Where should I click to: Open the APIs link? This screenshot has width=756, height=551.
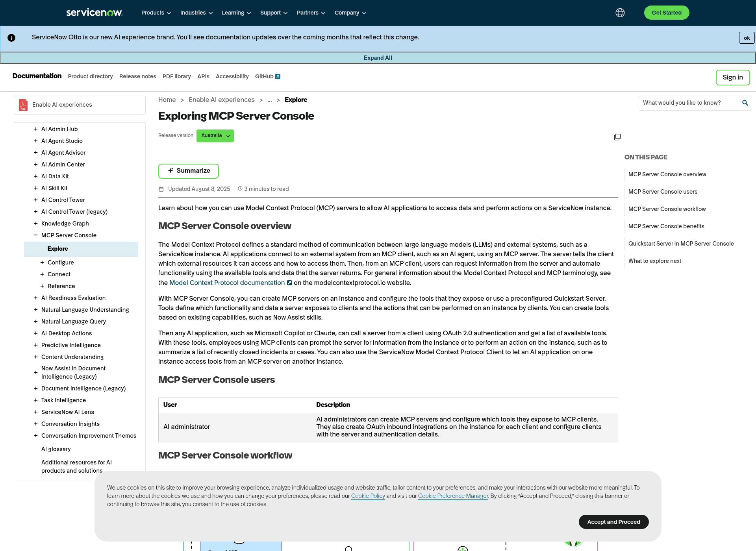(x=203, y=76)
